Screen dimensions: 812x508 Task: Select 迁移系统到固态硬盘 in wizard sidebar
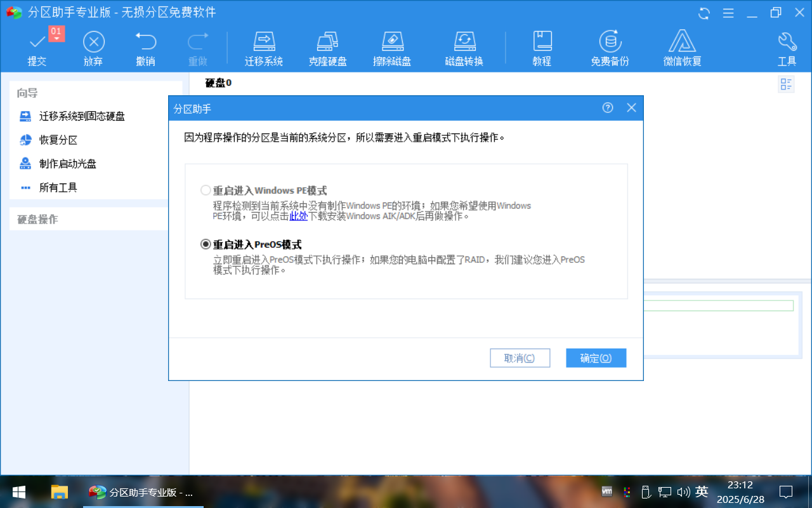point(82,116)
